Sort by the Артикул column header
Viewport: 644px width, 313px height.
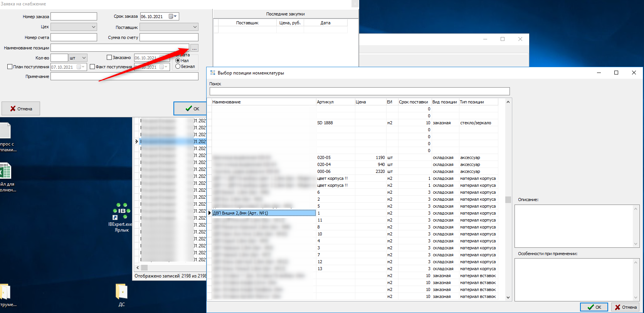point(335,102)
